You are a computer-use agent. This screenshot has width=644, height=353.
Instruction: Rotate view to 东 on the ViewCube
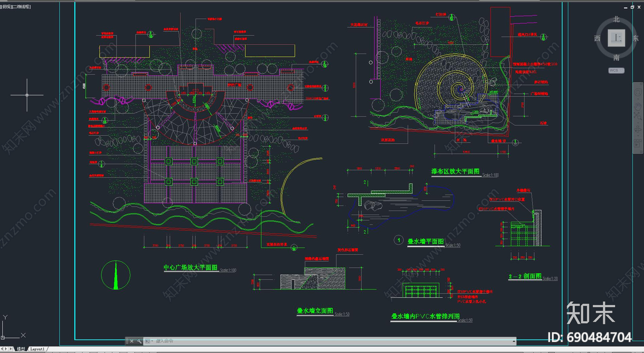[x=636, y=38]
